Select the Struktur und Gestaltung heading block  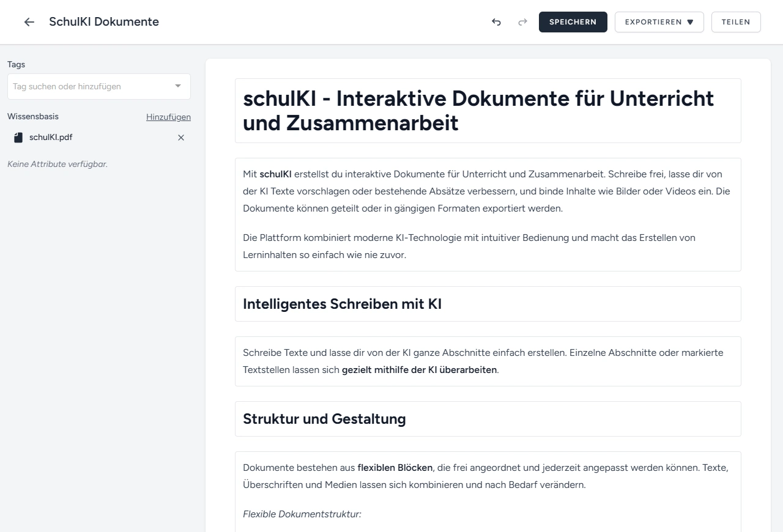coord(324,419)
